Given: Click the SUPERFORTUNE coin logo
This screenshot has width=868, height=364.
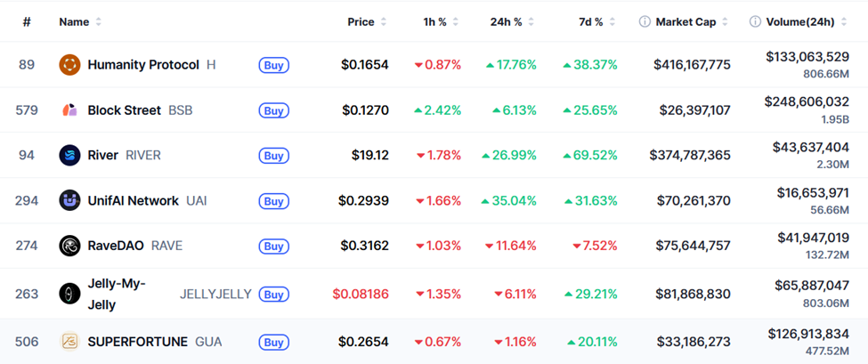Looking at the screenshot, I should pos(69,342).
